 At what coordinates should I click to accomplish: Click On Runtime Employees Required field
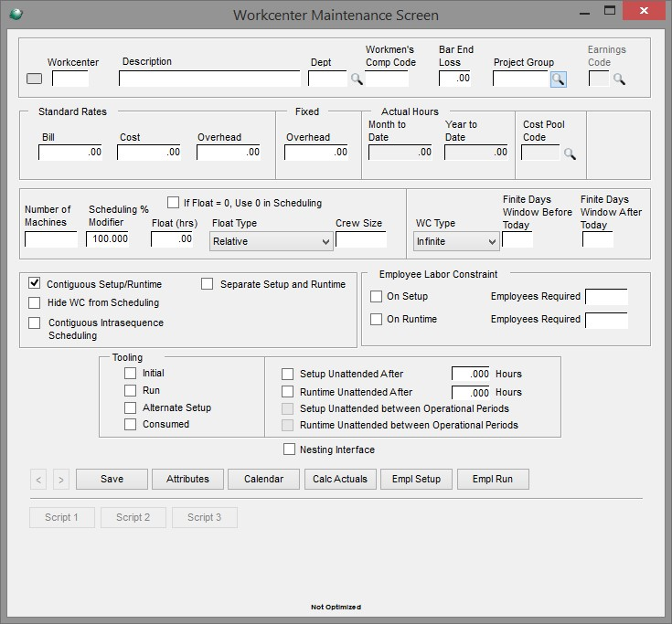(x=606, y=321)
